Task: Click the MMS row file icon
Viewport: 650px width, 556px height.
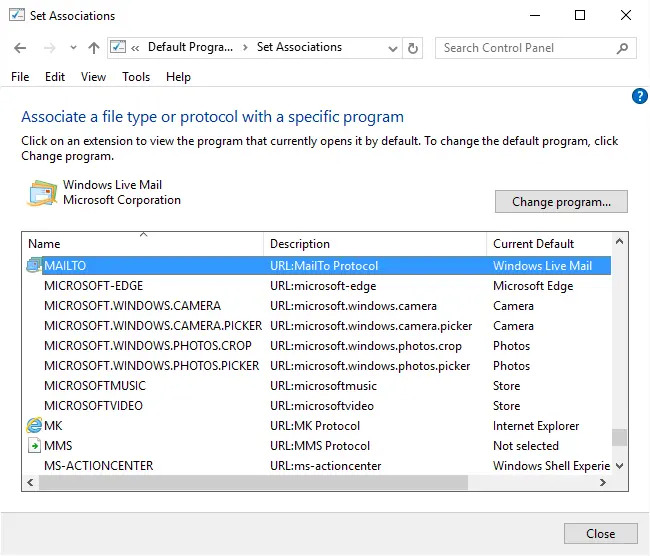Action: pos(34,446)
